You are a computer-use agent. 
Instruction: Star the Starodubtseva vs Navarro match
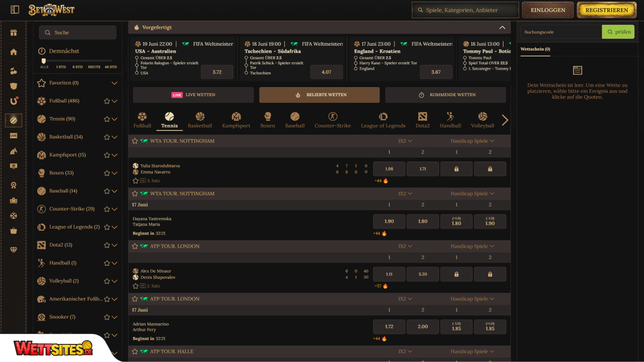135,181
